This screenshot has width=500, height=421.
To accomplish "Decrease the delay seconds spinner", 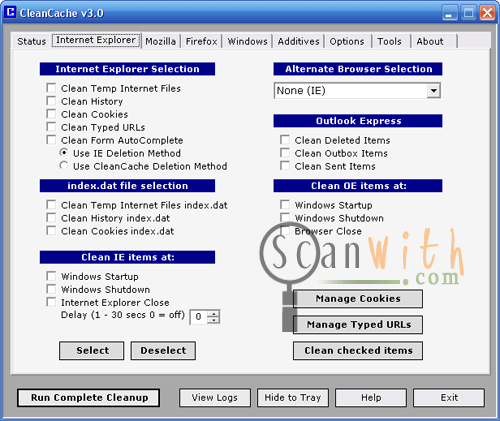I will (213, 320).
